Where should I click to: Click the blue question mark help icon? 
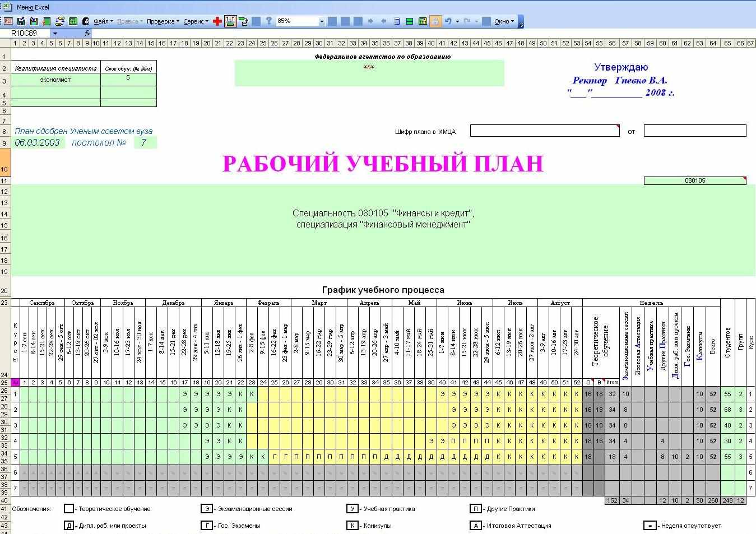(269, 21)
